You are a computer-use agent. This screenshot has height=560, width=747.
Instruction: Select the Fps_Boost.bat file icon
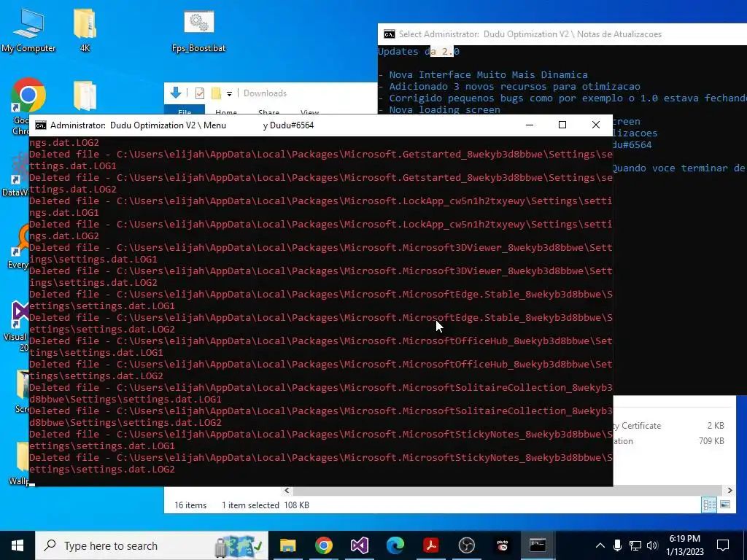pyautogui.click(x=198, y=29)
